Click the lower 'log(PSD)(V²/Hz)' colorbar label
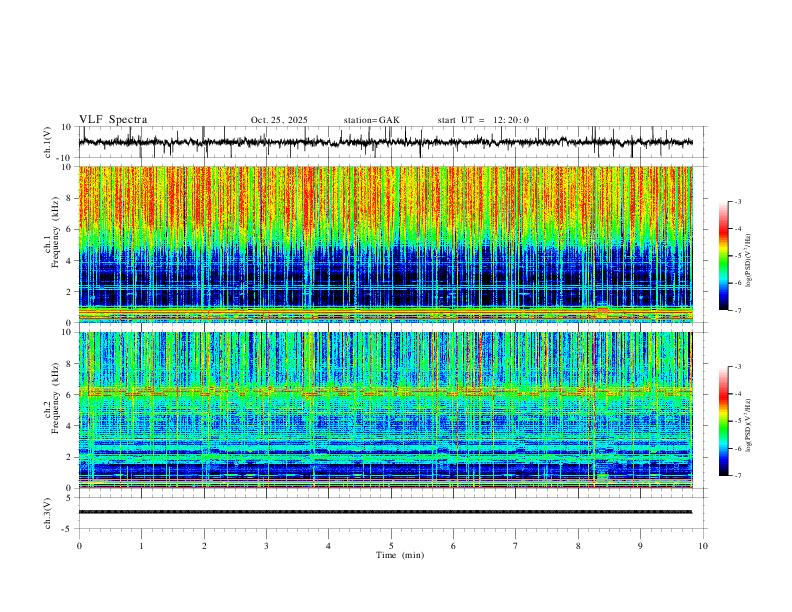792x612 pixels. (x=749, y=425)
